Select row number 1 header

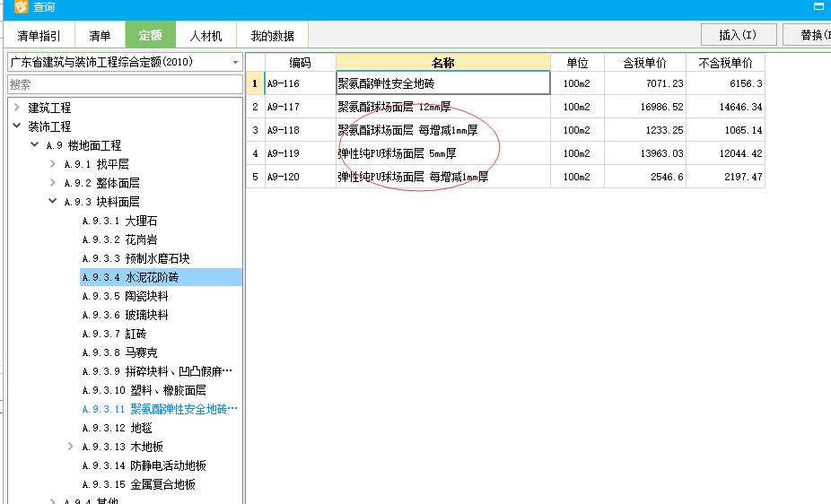pyautogui.click(x=255, y=83)
